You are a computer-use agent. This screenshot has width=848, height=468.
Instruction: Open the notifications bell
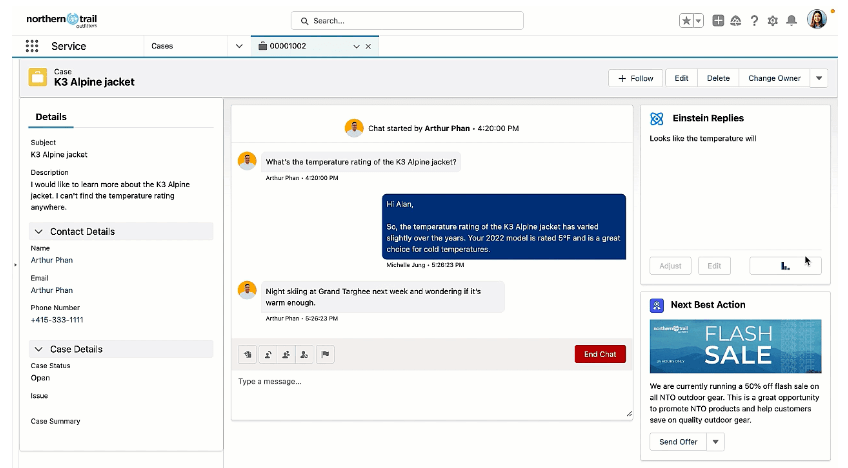tap(792, 20)
